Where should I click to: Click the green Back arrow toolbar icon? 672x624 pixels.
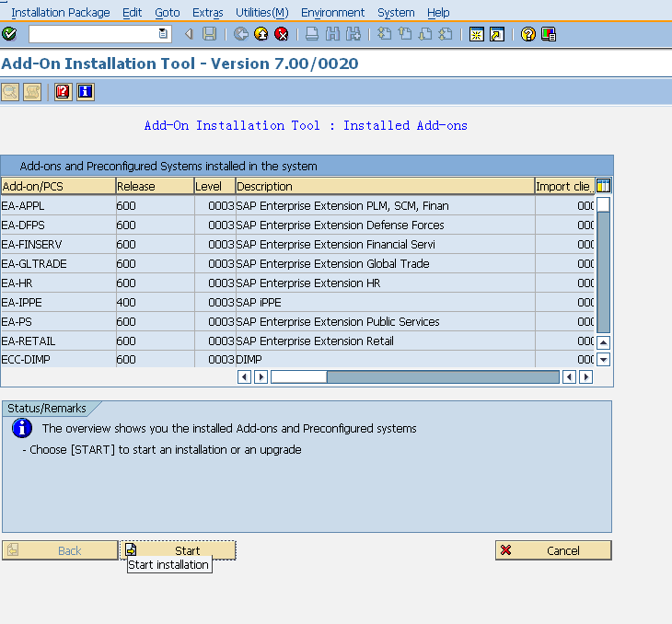pyautogui.click(x=241, y=34)
